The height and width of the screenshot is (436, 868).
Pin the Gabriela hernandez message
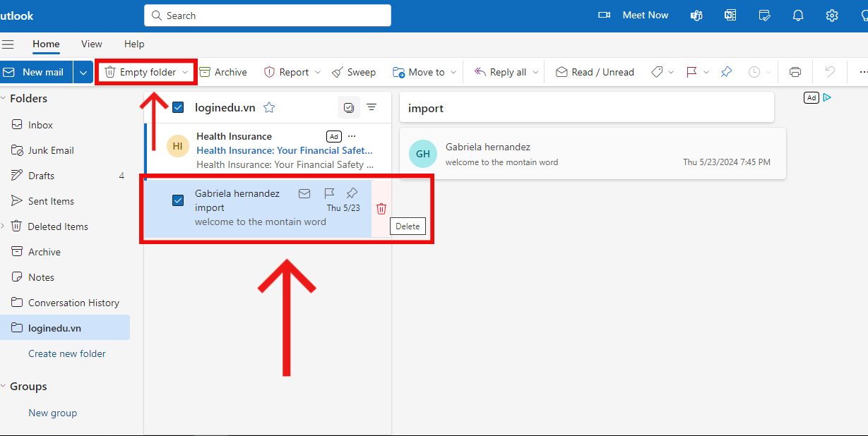click(x=352, y=193)
